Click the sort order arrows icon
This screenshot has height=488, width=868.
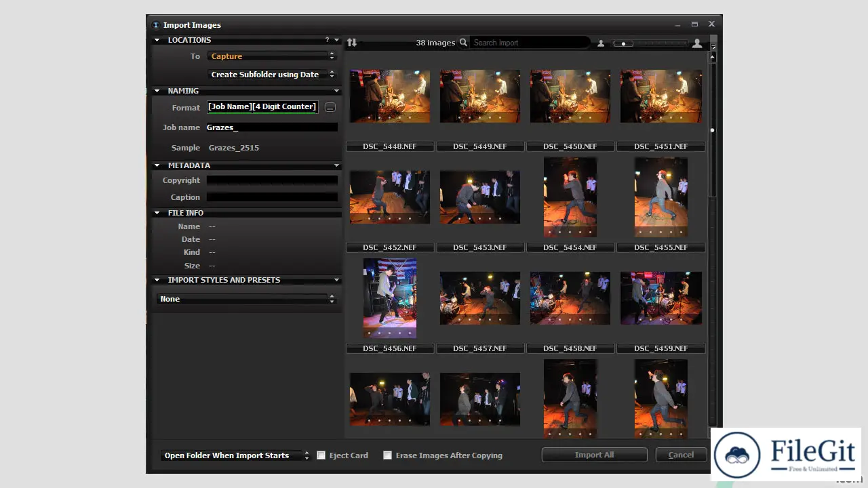click(351, 43)
